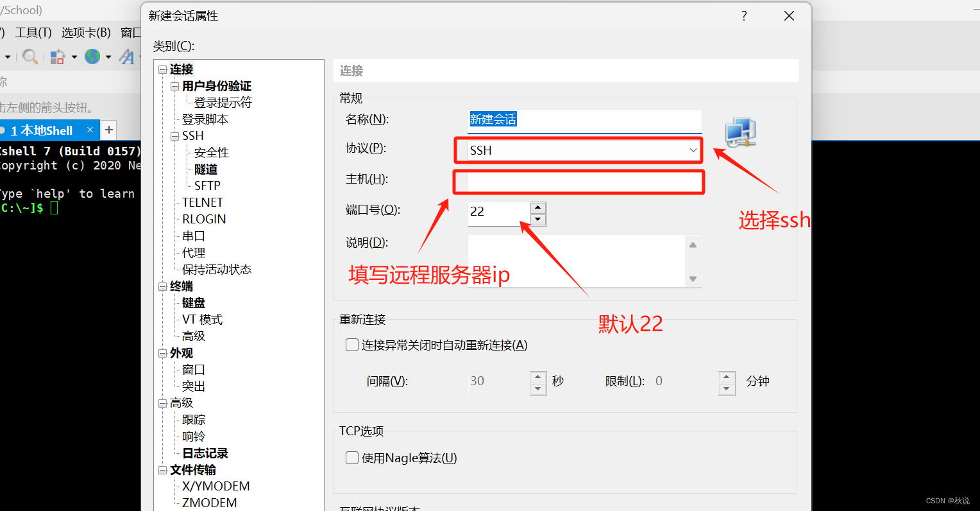Click the font settings toolbar icon
Screen dimensions: 980x511
tap(127, 56)
